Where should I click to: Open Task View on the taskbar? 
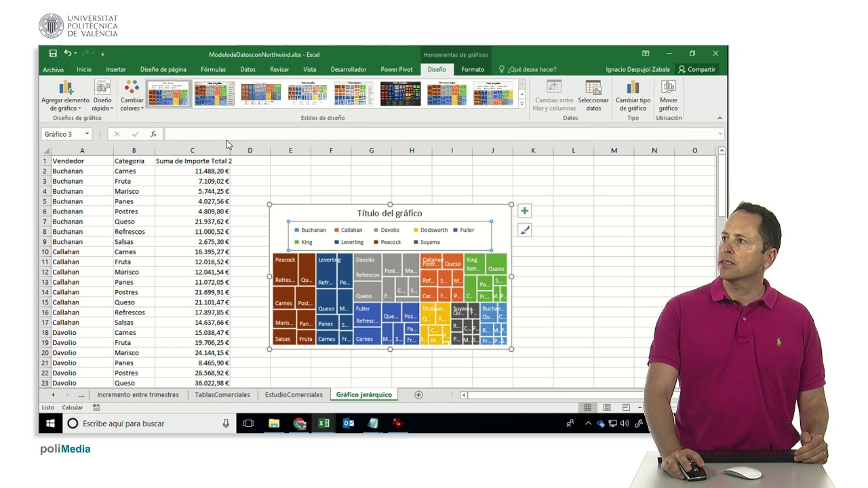248,423
